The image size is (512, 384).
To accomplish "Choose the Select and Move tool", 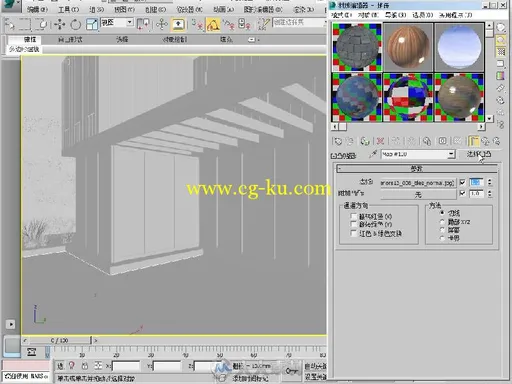I will coord(60,24).
